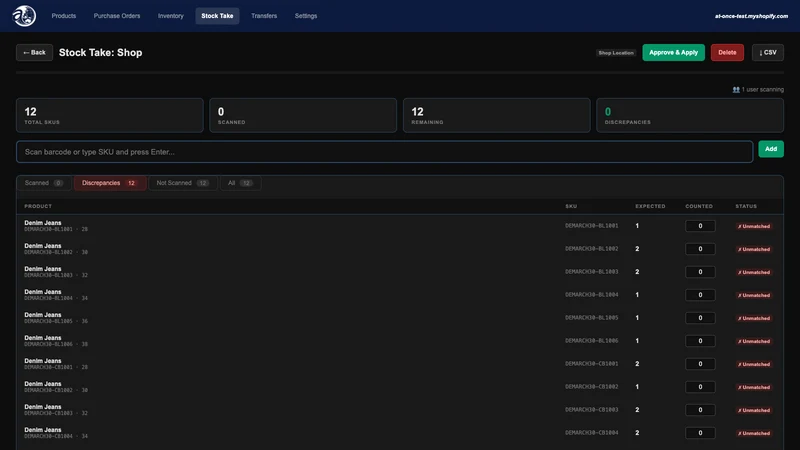This screenshot has width=800, height=450.
Task: Click the Shop Location badge
Action: pyautogui.click(x=616, y=53)
